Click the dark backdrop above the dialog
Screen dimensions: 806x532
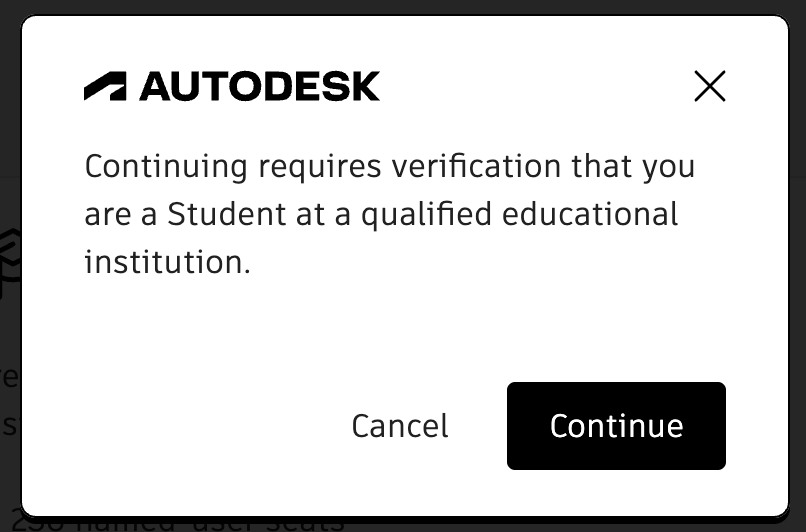pyautogui.click(x=400, y=6)
